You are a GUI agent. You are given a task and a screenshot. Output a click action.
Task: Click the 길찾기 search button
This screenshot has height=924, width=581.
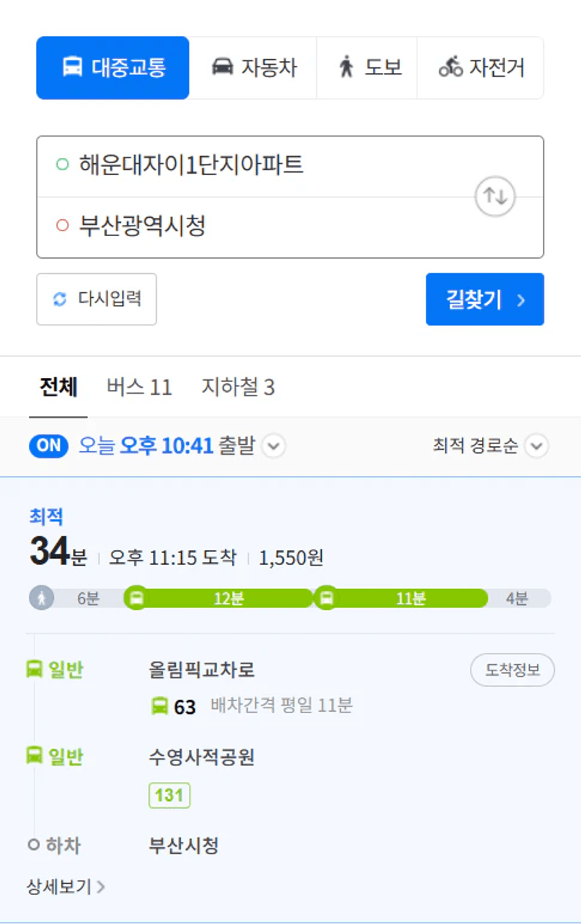485,299
